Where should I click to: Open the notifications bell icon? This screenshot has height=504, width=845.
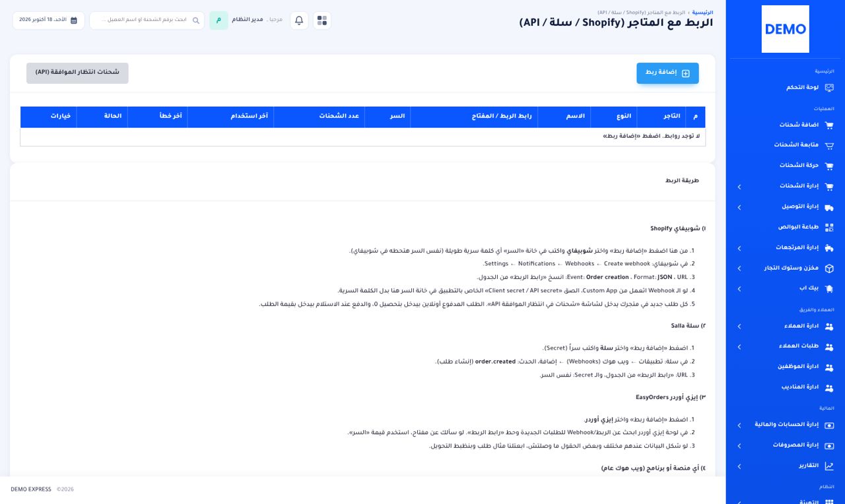(299, 20)
